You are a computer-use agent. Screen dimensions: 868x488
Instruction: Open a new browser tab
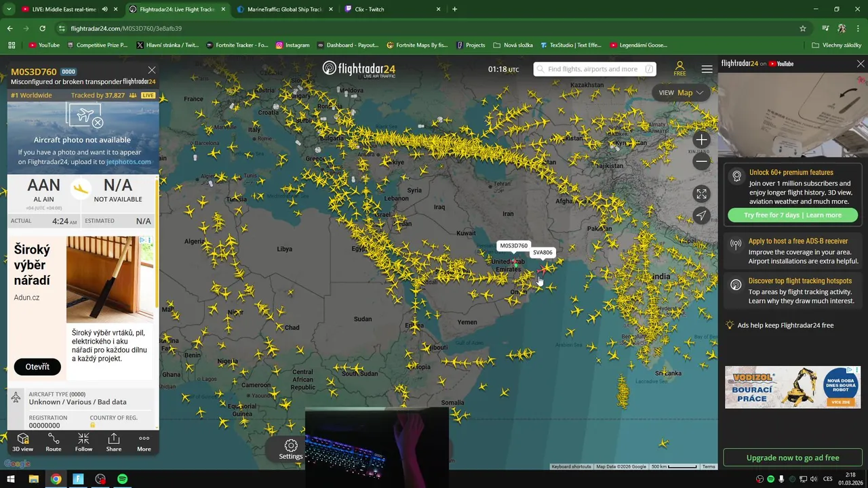(454, 9)
